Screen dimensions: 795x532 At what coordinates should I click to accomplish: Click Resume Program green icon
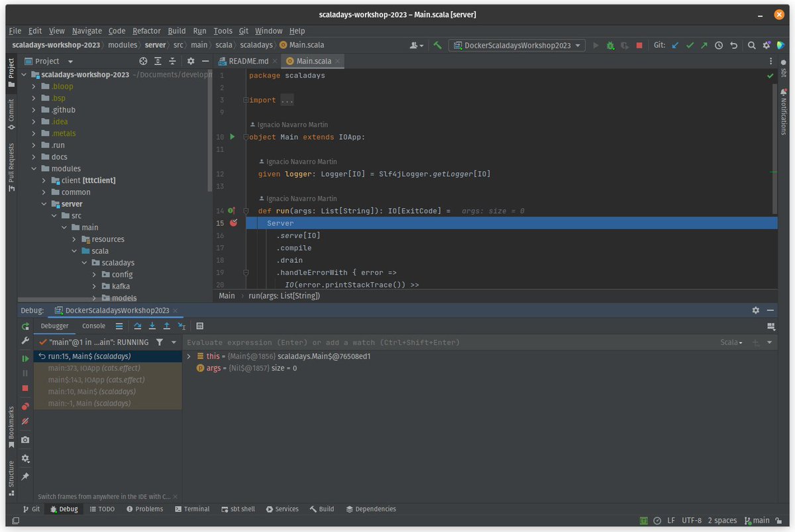(25, 358)
